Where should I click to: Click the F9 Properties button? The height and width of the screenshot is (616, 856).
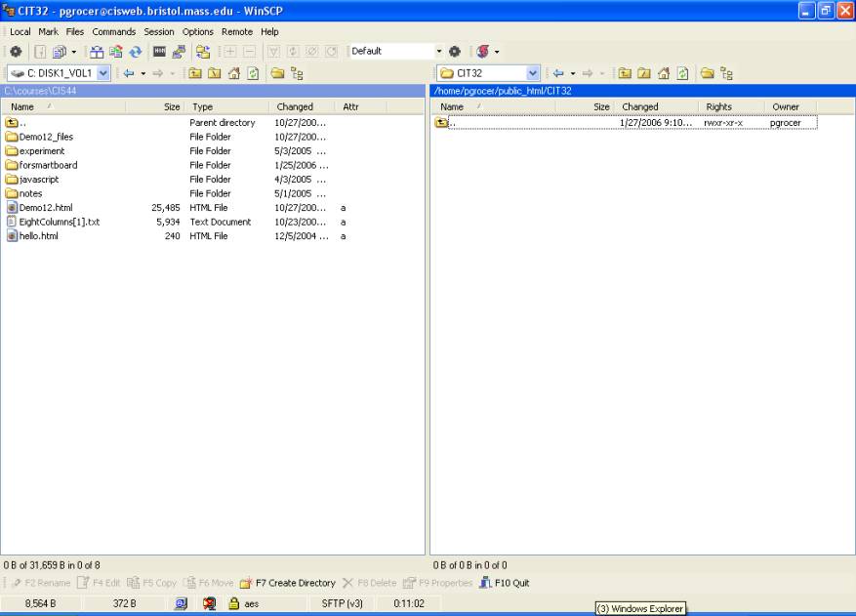click(x=438, y=583)
